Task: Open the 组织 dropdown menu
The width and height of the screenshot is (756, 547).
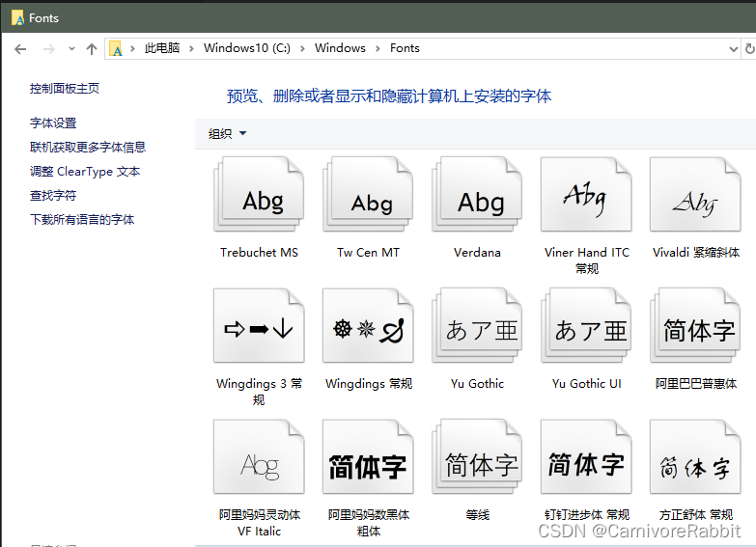Action: coord(227,133)
